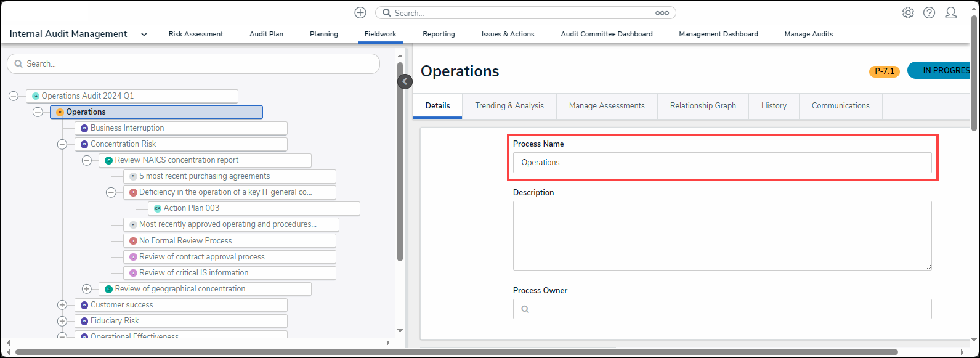Open the user profile icon
Viewport: 980px width, 358px height.
pyautogui.click(x=951, y=13)
